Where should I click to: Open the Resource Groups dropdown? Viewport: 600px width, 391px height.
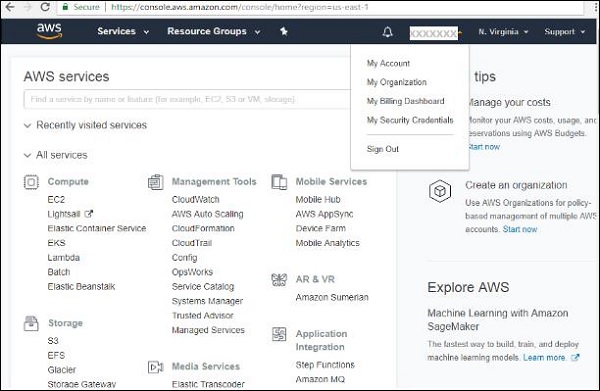214,31
